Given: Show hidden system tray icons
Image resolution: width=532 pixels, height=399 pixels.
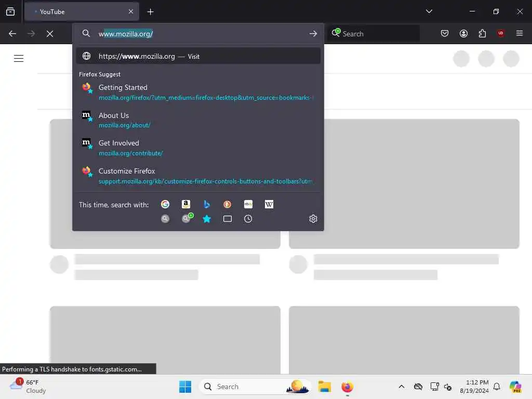Looking at the screenshot, I should tap(402, 387).
